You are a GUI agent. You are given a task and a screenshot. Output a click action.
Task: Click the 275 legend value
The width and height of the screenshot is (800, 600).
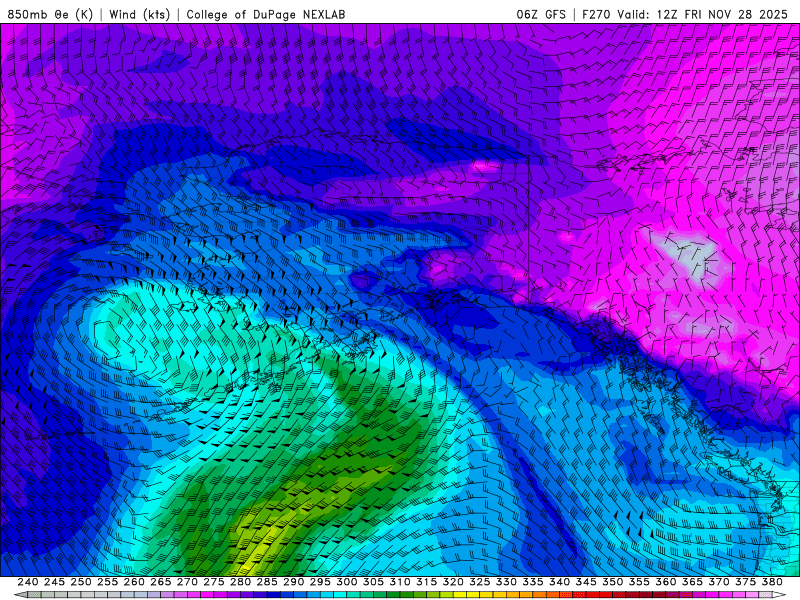(x=213, y=582)
